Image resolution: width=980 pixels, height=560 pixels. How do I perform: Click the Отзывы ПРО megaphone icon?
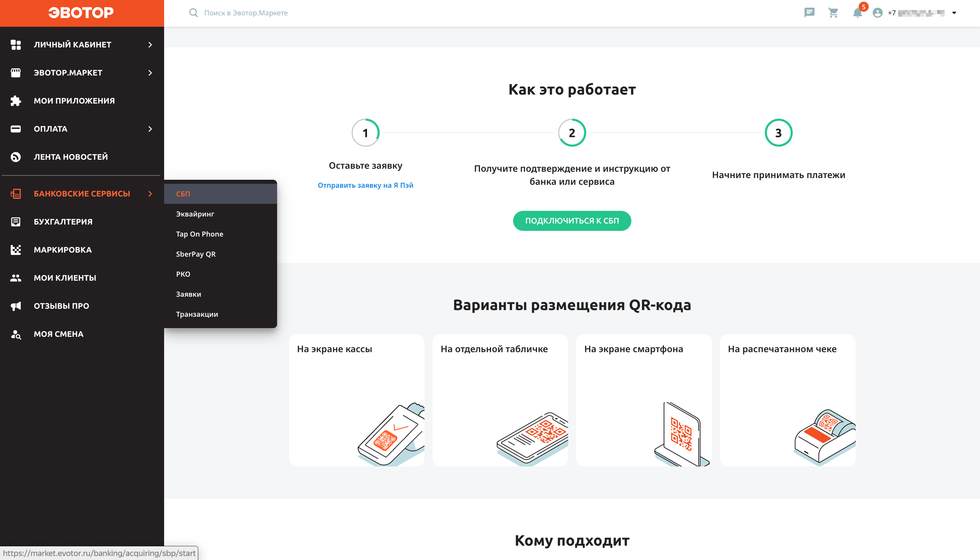coord(16,306)
